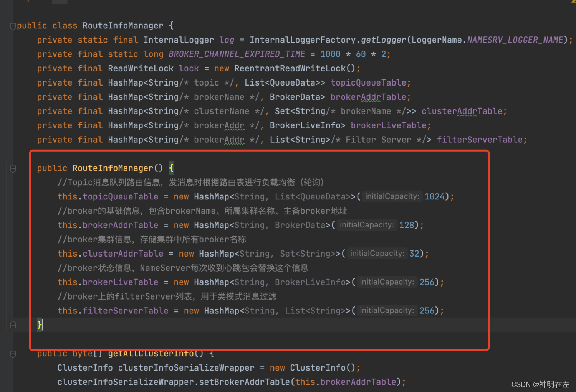The image size is (576, 392).
Task: Click the comment starting //broker状态信息
Action: tap(183, 267)
